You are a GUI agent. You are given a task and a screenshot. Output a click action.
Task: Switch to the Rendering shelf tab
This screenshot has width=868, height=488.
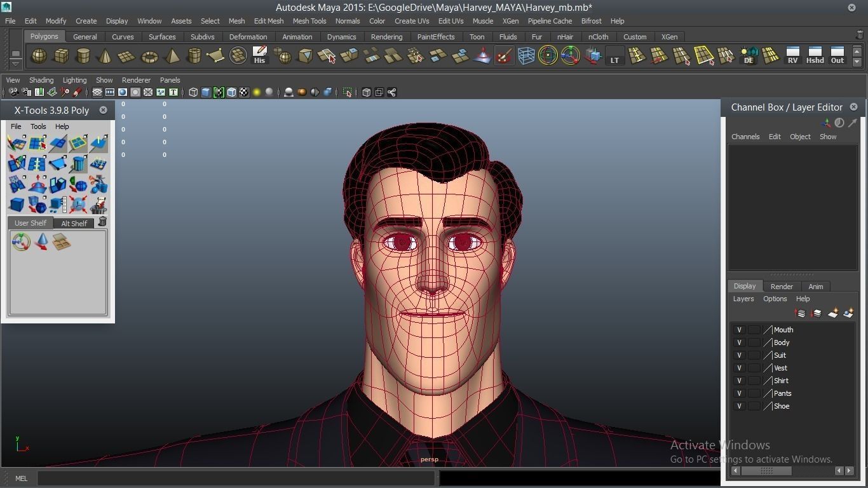click(x=386, y=37)
